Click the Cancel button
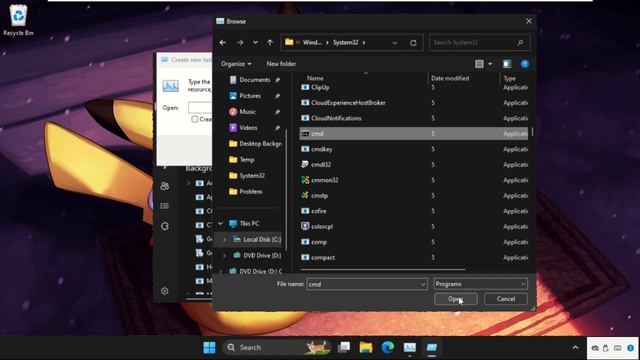Screen dimensions: 640x360 point(506,299)
